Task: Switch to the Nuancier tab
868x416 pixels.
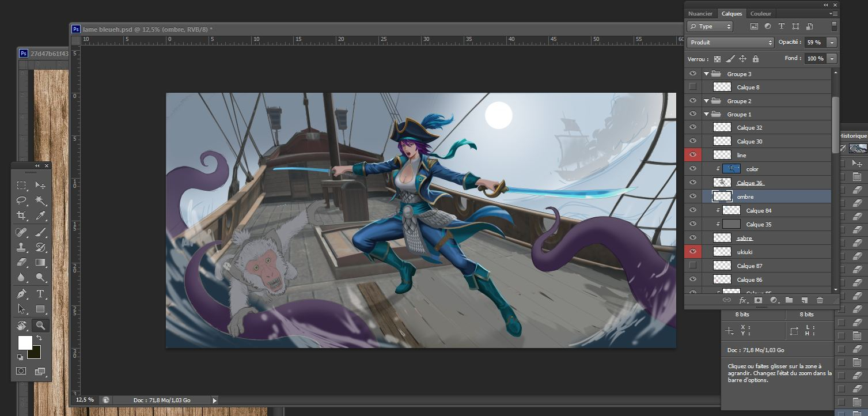Action: coord(700,14)
